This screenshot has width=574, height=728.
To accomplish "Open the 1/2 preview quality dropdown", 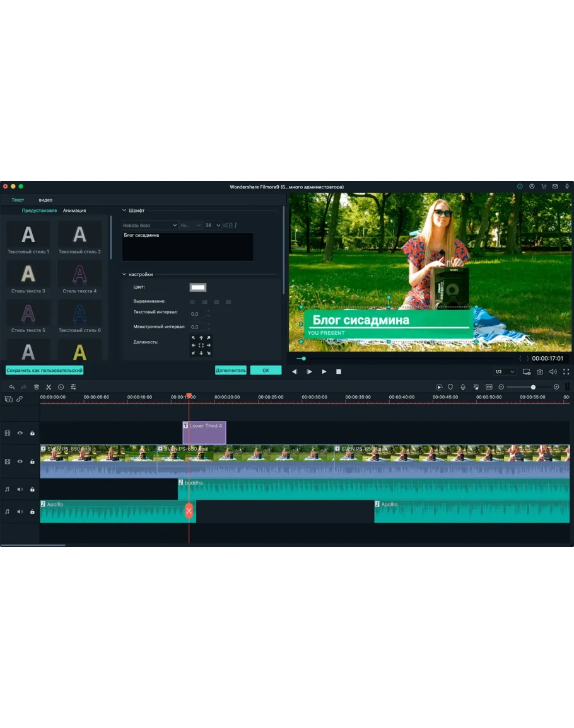I will 505,372.
